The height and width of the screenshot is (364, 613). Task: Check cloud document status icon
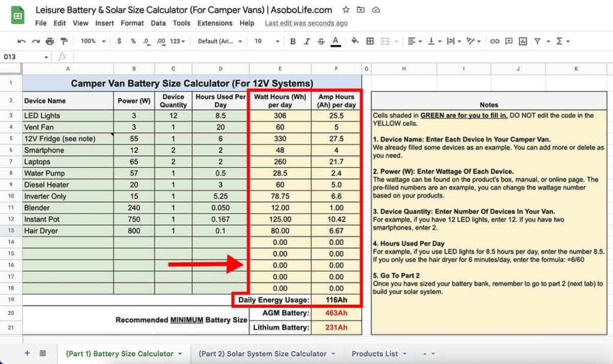coord(376,10)
